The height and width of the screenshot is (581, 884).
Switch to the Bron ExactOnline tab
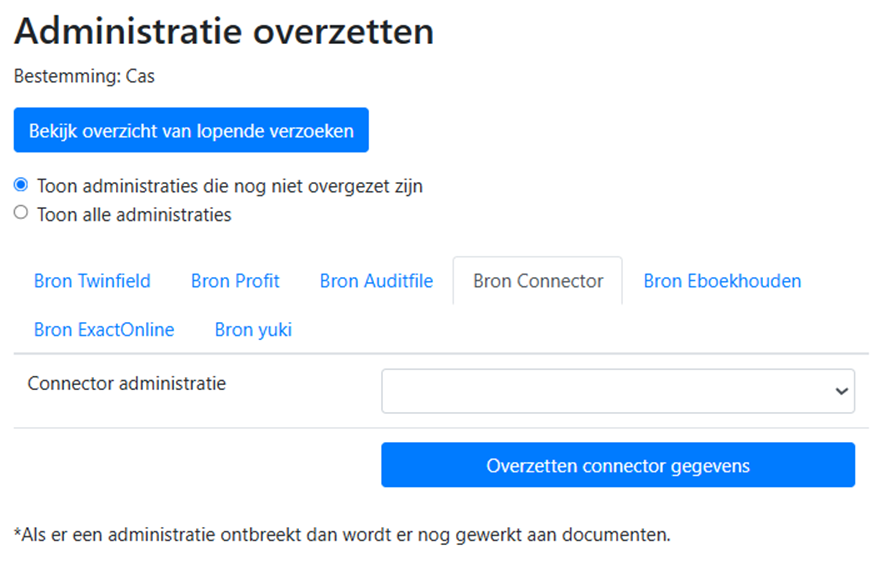click(104, 330)
